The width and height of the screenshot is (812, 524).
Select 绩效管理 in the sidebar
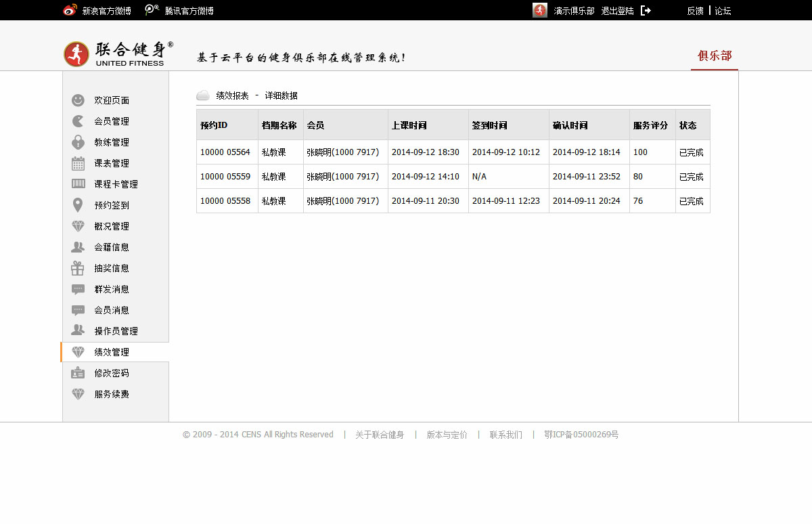pyautogui.click(x=112, y=352)
